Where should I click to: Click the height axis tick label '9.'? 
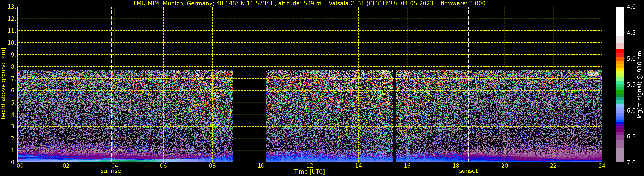point(13,55)
